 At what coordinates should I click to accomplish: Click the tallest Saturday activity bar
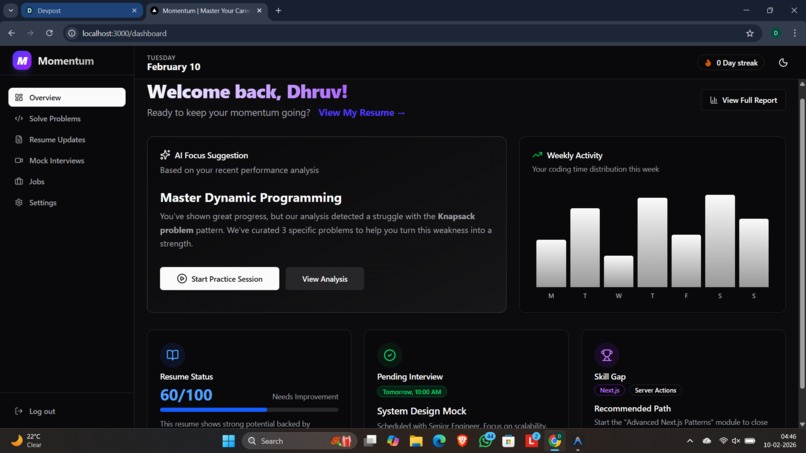[720, 241]
